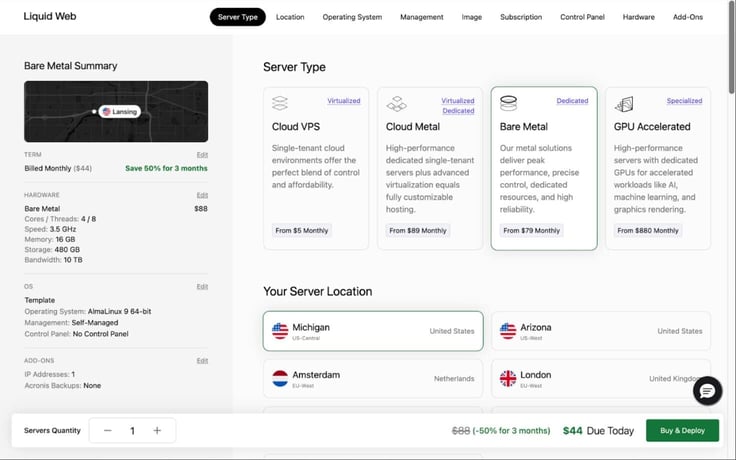The image size is (736, 460).
Task: Click the Liquid Web logo
Action: pyautogui.click(x=50, y=16)
